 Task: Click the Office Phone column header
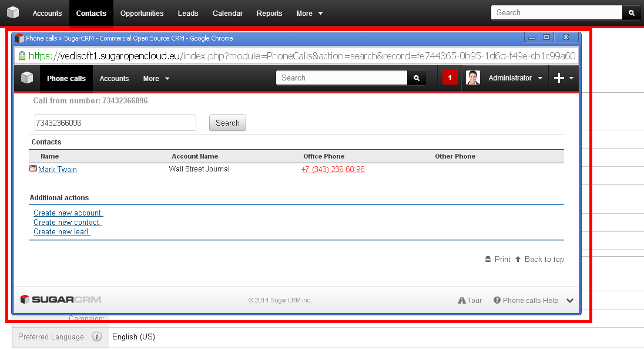(x=324, y=156)
